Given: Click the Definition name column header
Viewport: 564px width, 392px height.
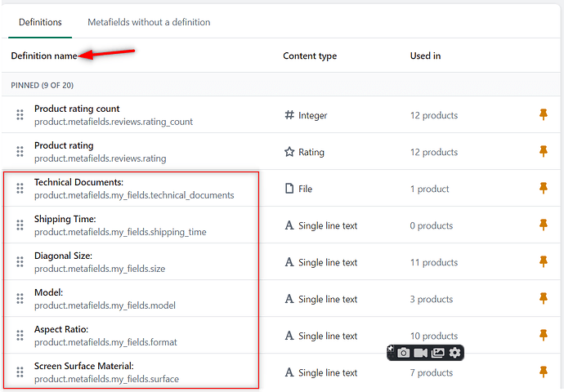Looking at the screenshot, I should [44, 56].
